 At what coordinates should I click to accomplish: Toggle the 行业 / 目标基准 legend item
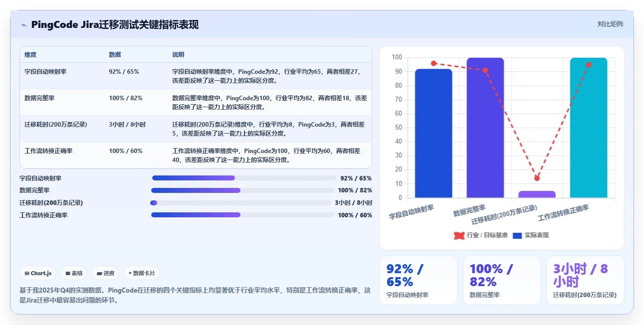click(481, 235)
